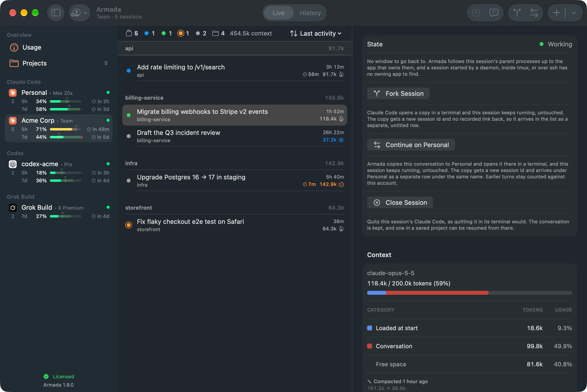
Task: Open Projects in the sidebar
Action: pyautogui.click(x=58, y=63)
